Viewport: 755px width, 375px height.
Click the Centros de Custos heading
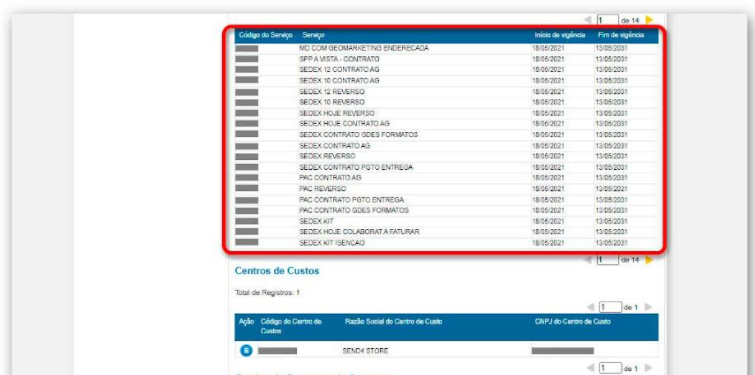[277, 271]
